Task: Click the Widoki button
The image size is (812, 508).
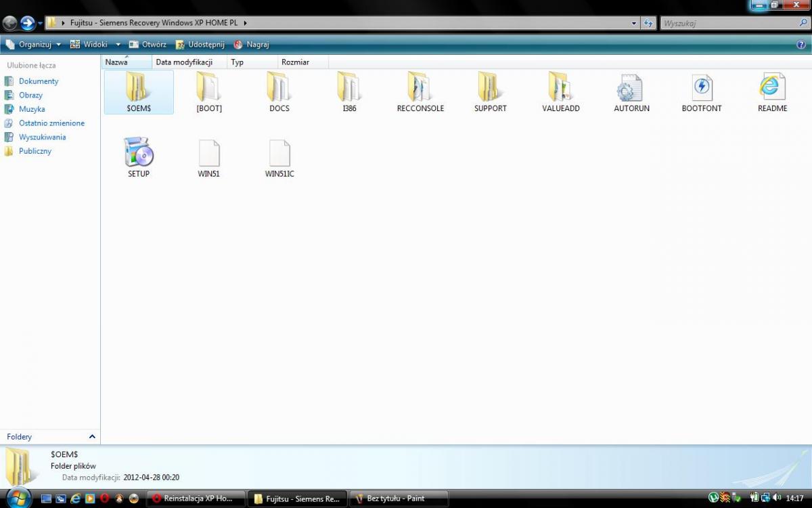Action: point(89,45)
